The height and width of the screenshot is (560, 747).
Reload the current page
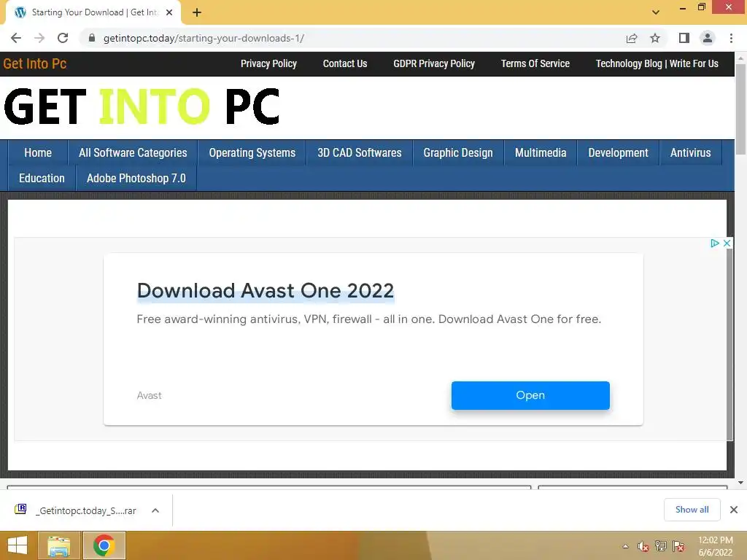[63, 38]
